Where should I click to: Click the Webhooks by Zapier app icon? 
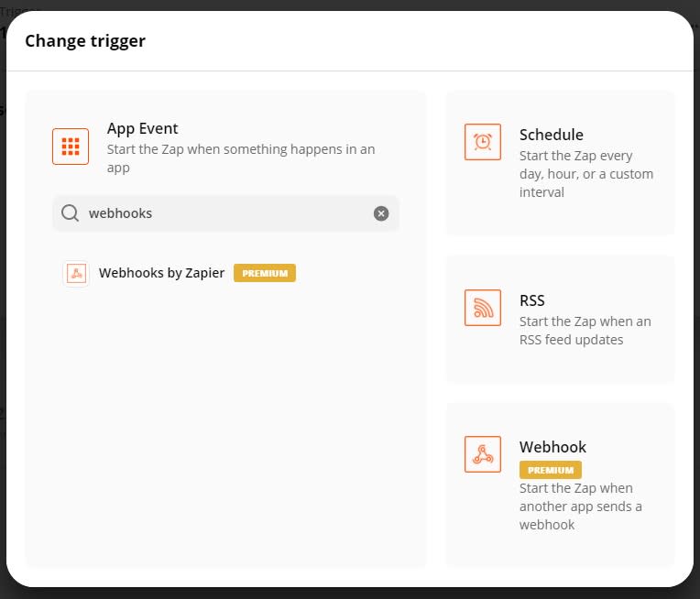click(76, 273)
